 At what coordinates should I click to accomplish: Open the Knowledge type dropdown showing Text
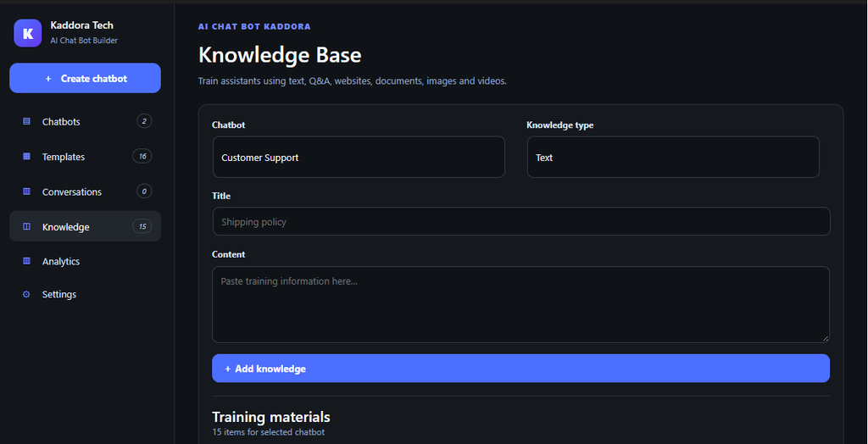[x=673, y=158]
